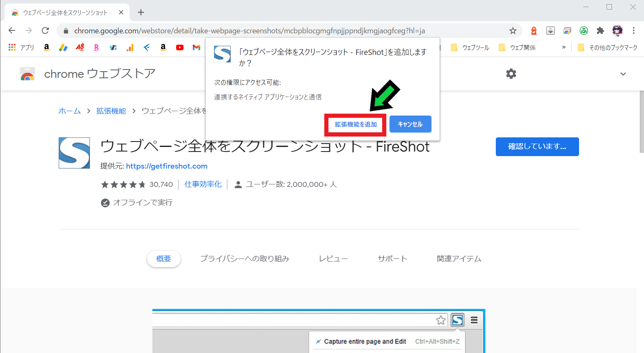Screen dimensions: 644x353
Task: Click the FireShot icon in the dialog
Action: click(x=222, y=55)
